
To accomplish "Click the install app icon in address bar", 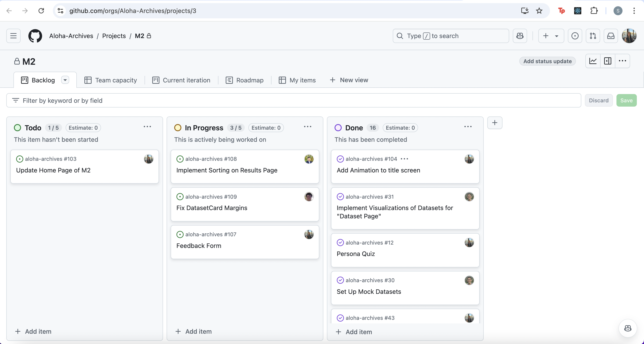I will (x=524, y=11).
